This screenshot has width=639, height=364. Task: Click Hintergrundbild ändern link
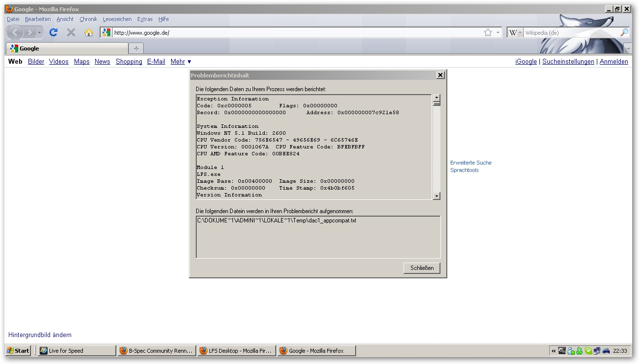[40, 335]
